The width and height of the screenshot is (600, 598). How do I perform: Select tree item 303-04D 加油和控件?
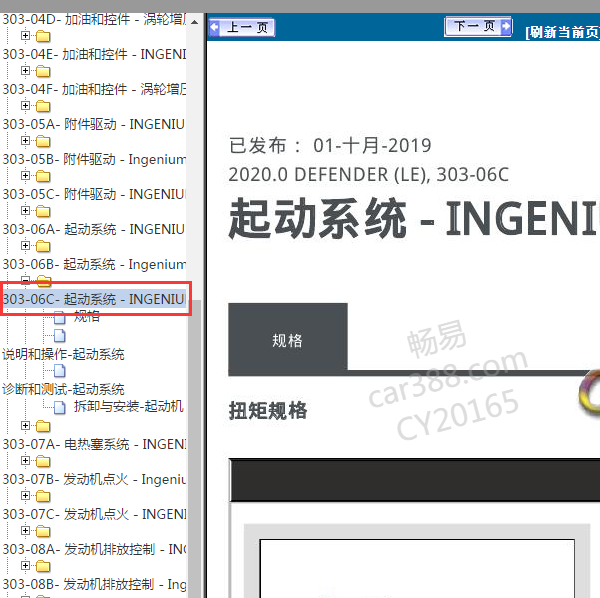[x=94, y=19]
